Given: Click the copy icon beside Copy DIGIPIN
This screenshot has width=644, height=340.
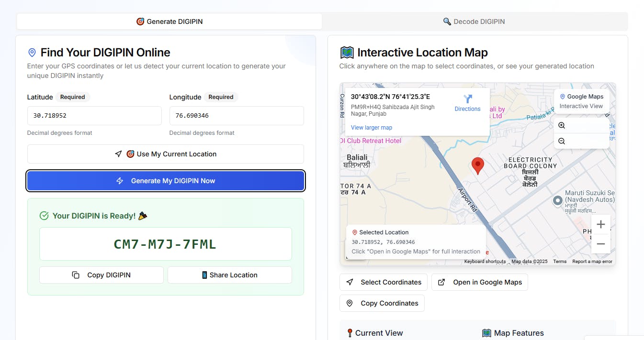Looking at the screenshot, I should pyautogui.click(x=76, y=275).
